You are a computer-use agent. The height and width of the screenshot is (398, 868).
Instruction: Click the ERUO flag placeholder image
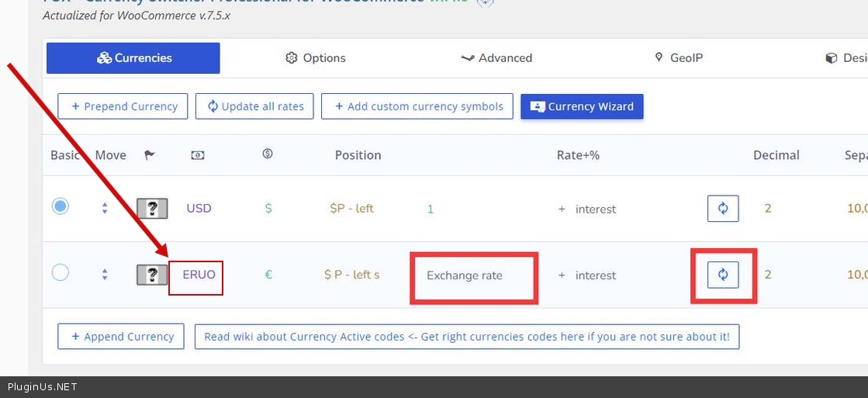(x=152, y=275)
